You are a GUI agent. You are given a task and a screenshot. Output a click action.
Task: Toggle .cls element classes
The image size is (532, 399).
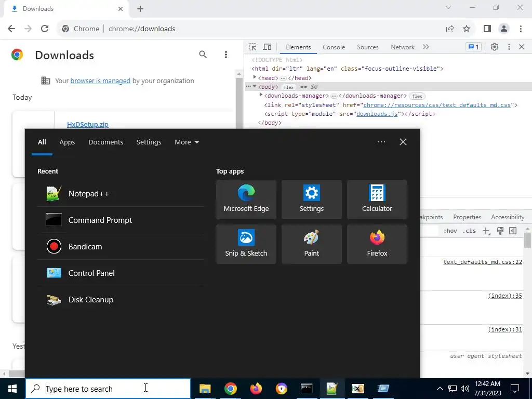point(469,231)
